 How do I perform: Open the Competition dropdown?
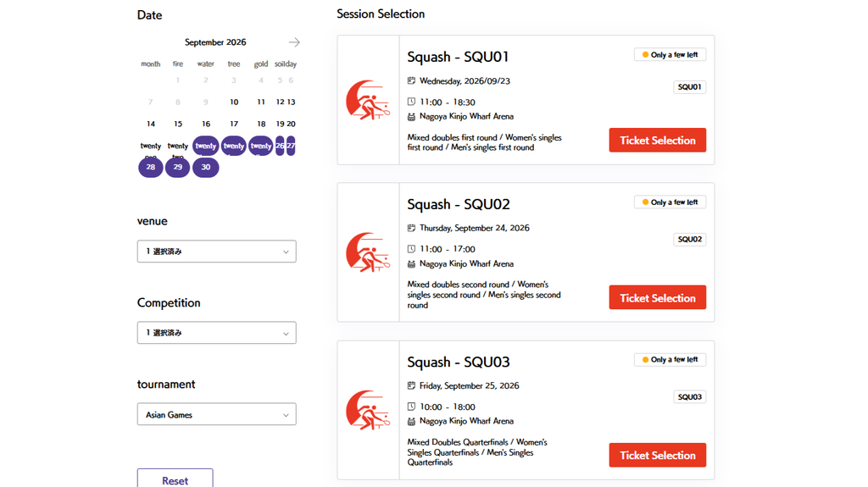pos(216,333)
